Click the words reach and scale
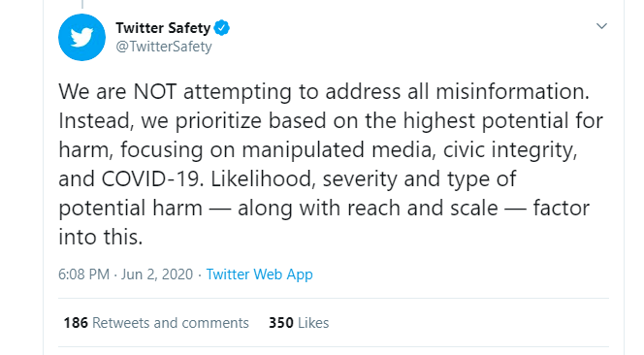This screenshot has height=355, width=644. point(423,208)
